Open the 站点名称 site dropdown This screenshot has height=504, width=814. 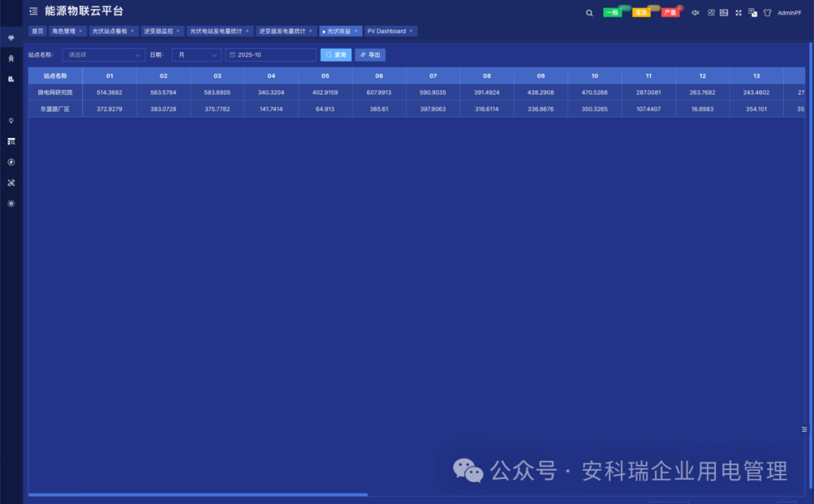click(104, 55)
